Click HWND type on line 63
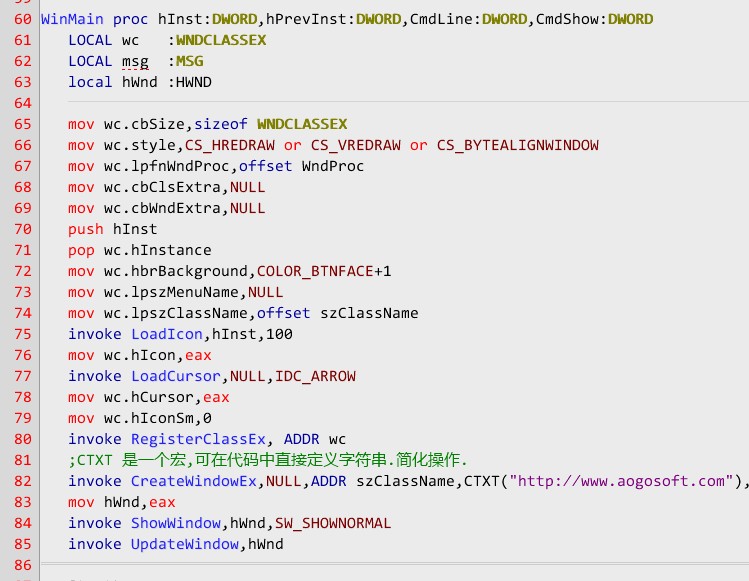The width and height of the screenshot is (749, 581). [193, 82]
